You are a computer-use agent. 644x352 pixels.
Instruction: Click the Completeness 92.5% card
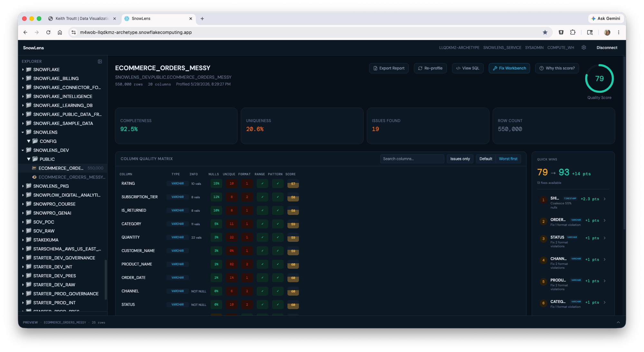click(x=176, y=126)
